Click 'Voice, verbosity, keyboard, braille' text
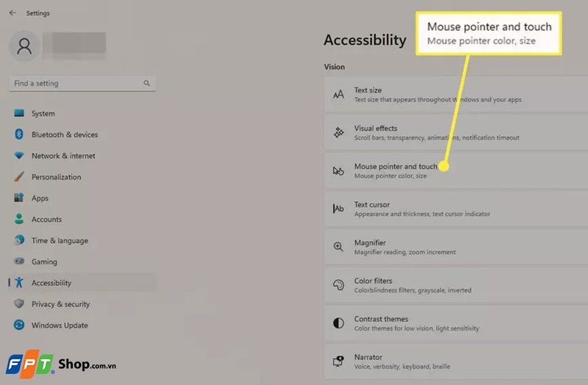The width and height of the screenshot is (588, 385). 402,366
